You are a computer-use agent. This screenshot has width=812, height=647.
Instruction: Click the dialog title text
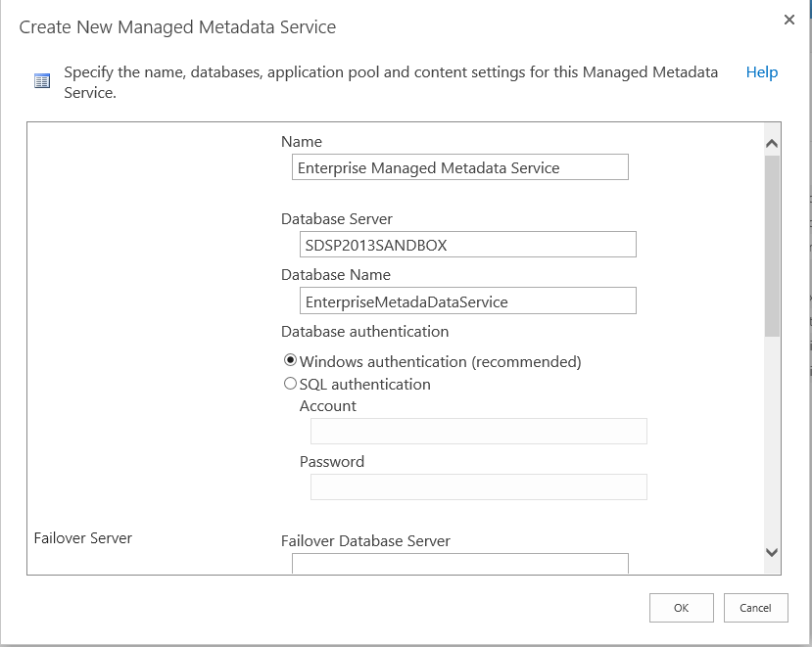click(x=177, y=27)
